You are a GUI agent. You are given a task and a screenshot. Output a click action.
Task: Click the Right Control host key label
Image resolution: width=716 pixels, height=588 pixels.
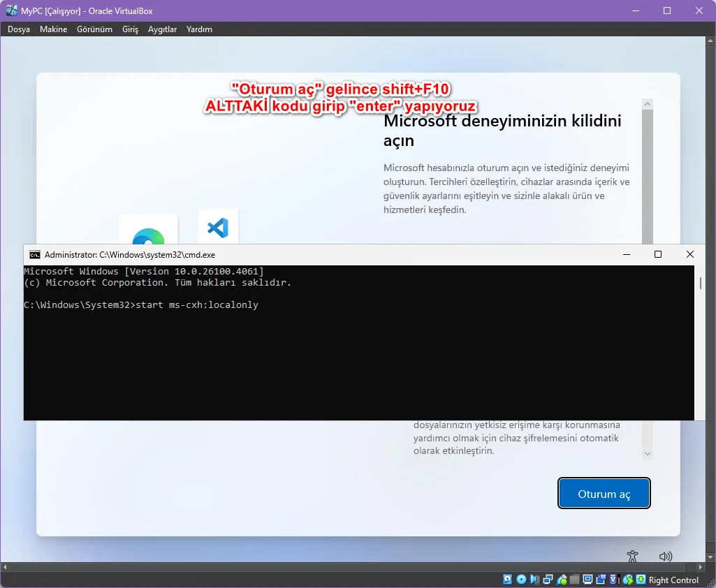click(673, 580)
